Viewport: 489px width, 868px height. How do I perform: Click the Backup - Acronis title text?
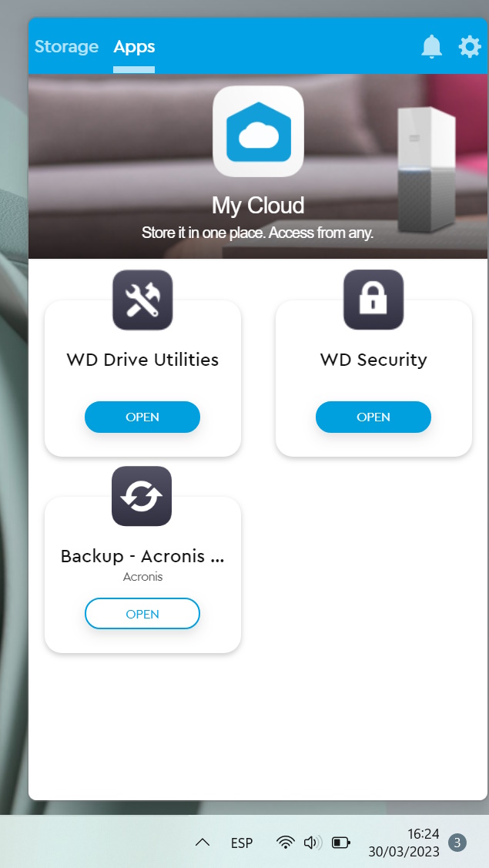[142, 556]
